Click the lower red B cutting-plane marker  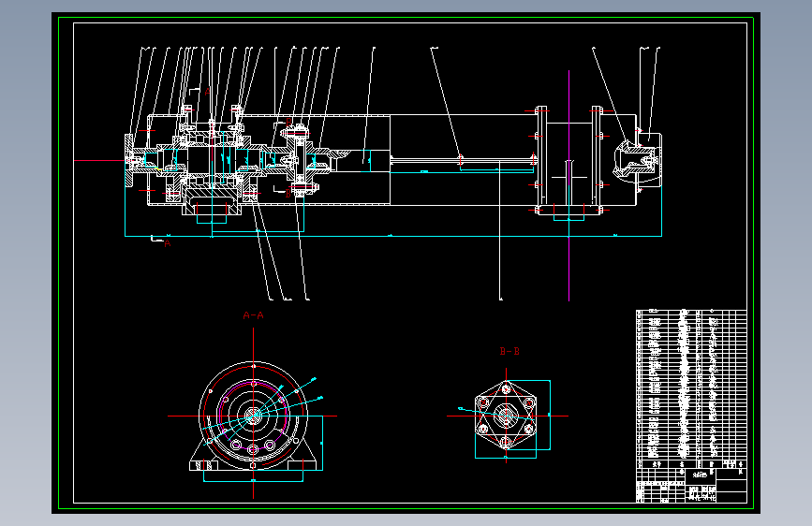tap(288, 194)
